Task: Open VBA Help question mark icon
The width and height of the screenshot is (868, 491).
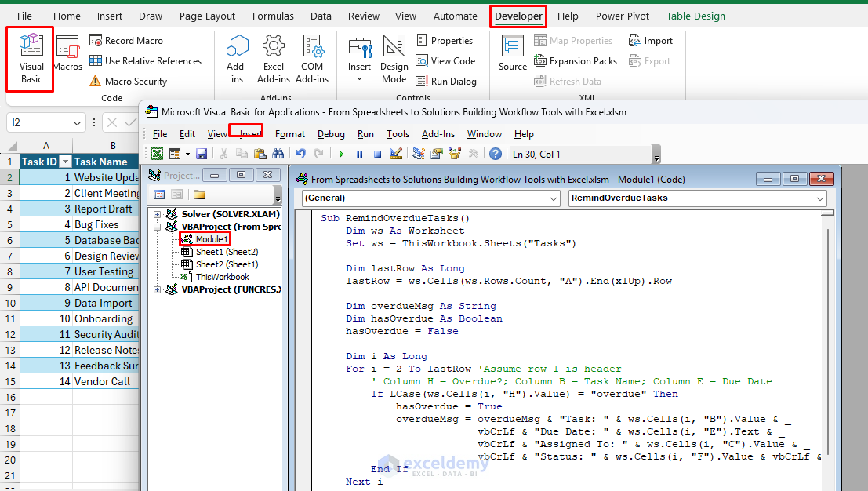Action: click(496, 154)
